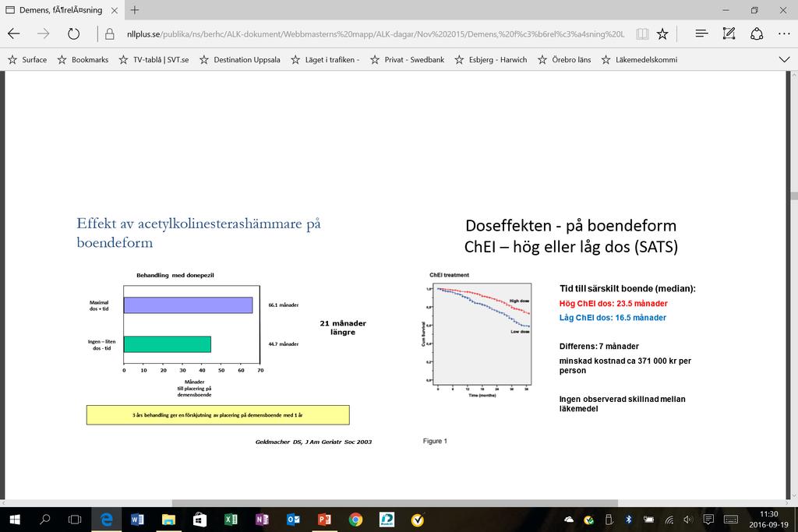Open Outlook from the taskbar
798x532 pixels.
click(x=293, y=520)
